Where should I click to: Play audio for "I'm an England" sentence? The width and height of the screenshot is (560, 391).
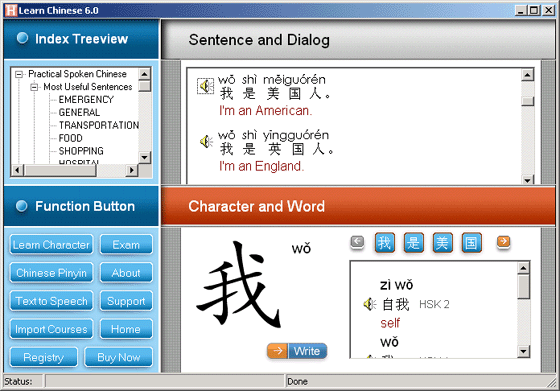206,141
